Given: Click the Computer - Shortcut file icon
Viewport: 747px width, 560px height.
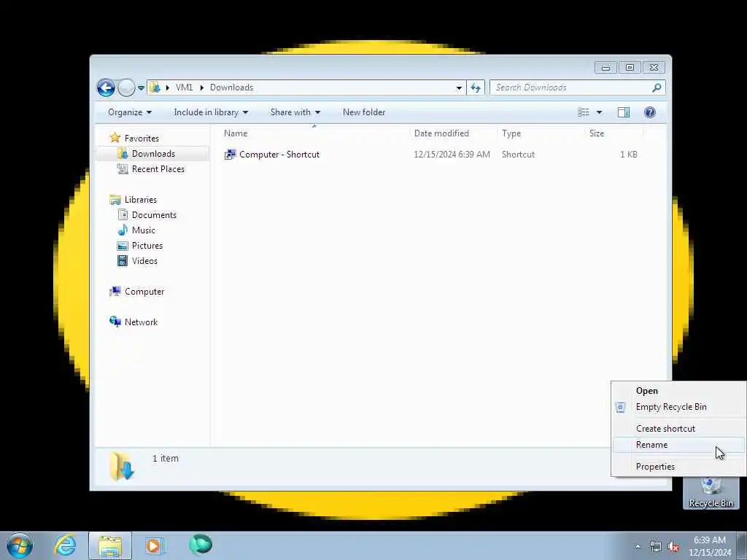Looking at the screenshot, I should (230, 155).
